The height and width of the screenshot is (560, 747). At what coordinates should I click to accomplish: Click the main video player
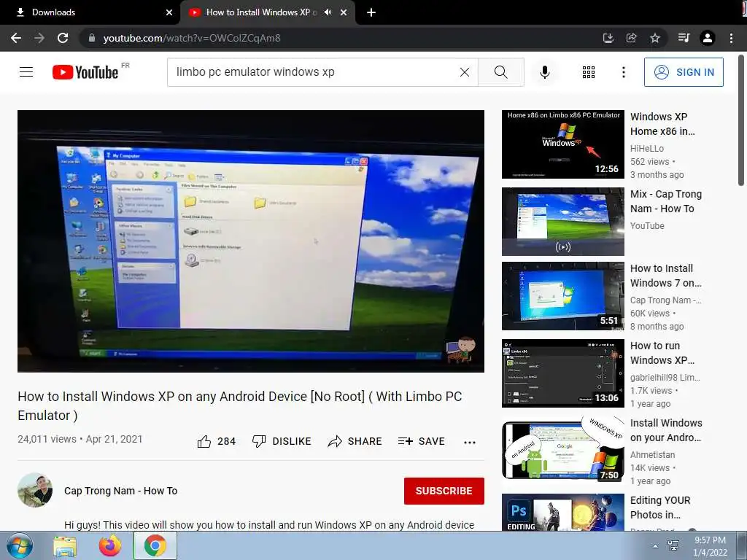251,241
